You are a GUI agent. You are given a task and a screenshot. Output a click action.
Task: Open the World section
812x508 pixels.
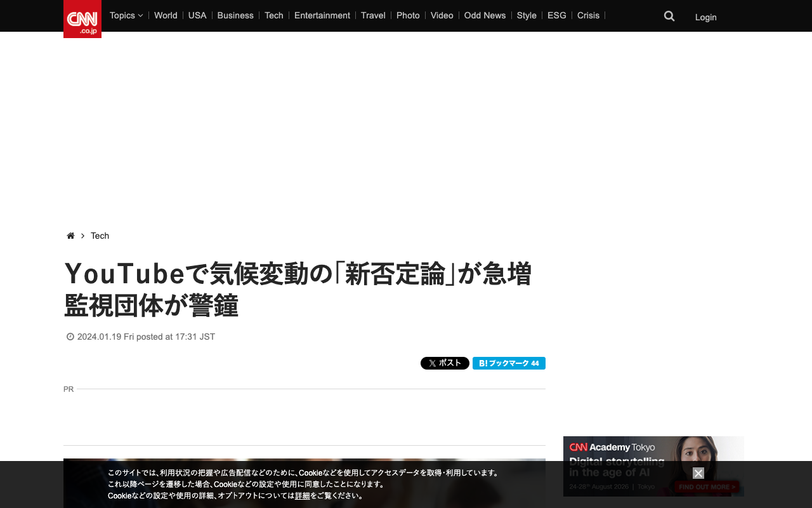[x=166, y=15]
